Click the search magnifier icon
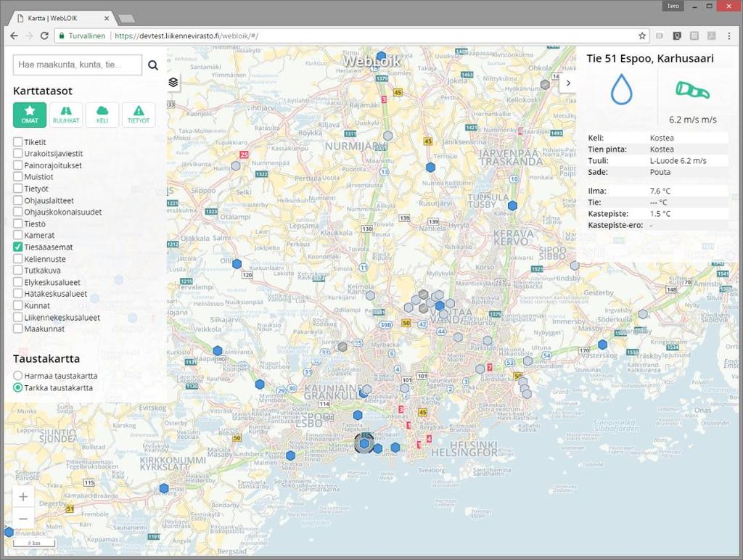Viewport: 743px width, 560px height. pyautogui.click(x=152, y=65)
